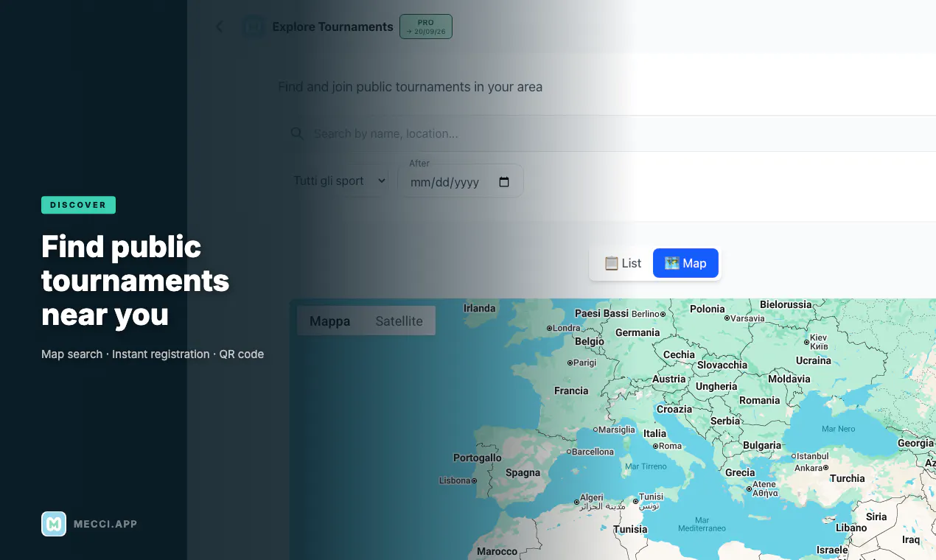936x560 pixels.
Task: Click Tunisia label on the map
Action: [630, 529]
